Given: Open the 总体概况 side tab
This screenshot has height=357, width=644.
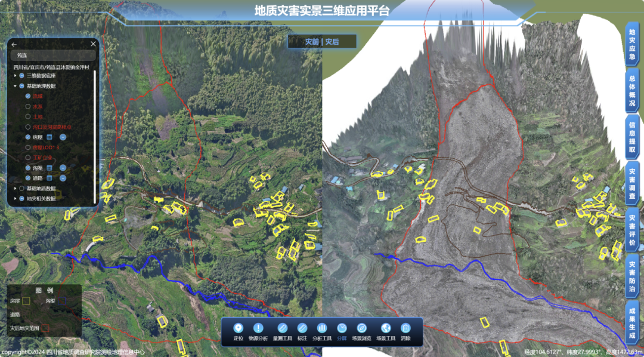Looking at the screenshot, I should click(x=632, y=90).
